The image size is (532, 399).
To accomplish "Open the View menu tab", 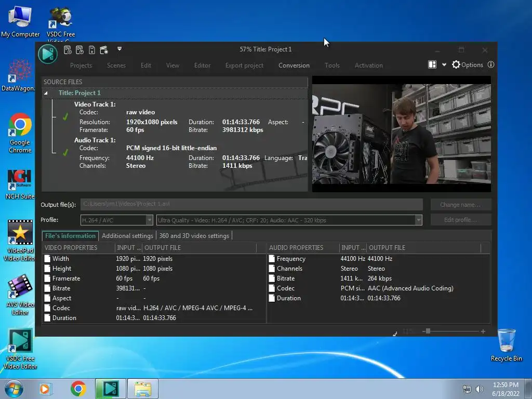I will point(172,65).
